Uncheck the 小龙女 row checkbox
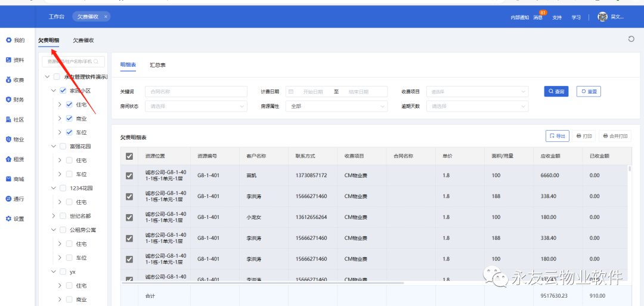 129,217
